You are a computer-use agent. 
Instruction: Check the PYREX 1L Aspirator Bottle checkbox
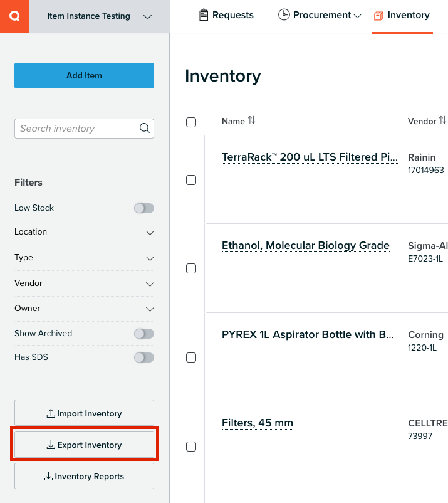click(191, 357)
